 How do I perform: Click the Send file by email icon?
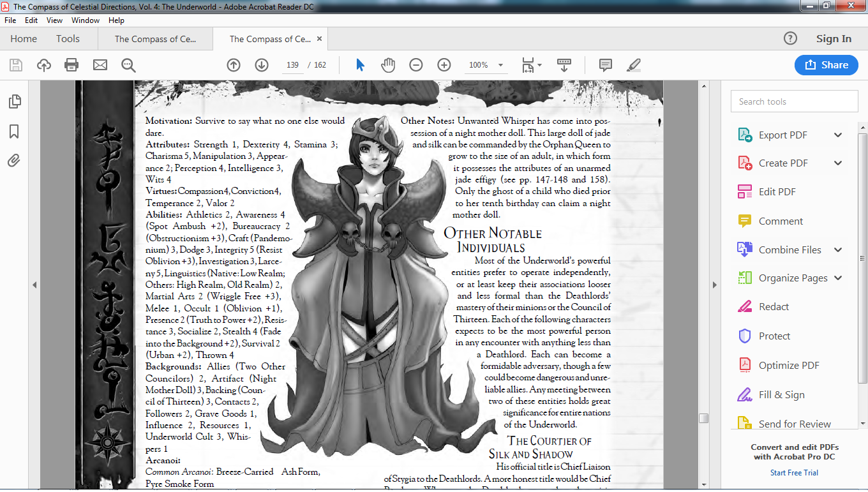100,65
